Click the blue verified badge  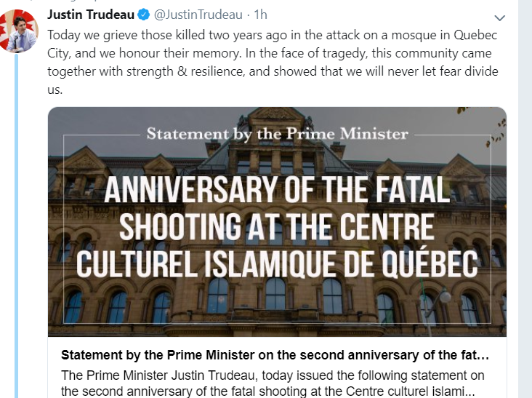pyautogui.click(x=144, y=15)
